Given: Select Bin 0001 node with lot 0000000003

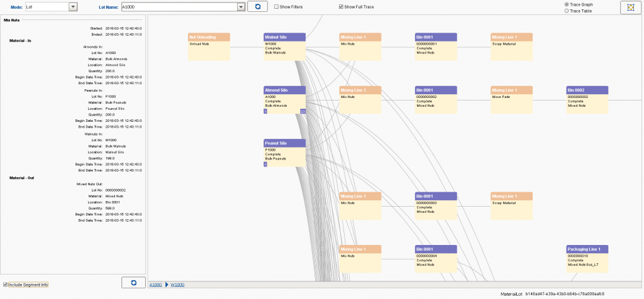Looking at the screenshot, I should tap(436, 206).
